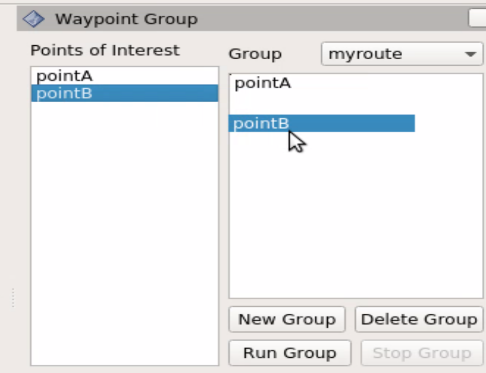This screenshot has height=373, width=486.
Task: Click the Waypoint Group panel diamond icon
Action: coord(33,19)
